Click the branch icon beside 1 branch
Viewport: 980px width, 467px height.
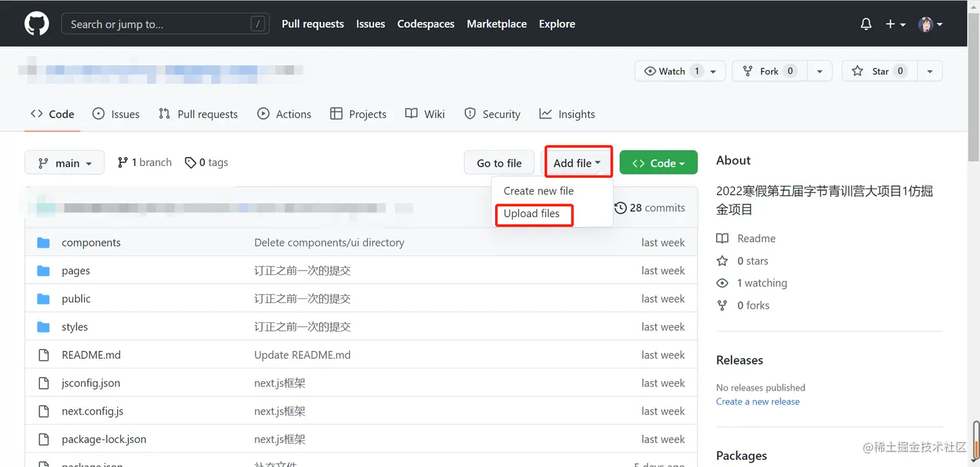(x=122, y=162)
